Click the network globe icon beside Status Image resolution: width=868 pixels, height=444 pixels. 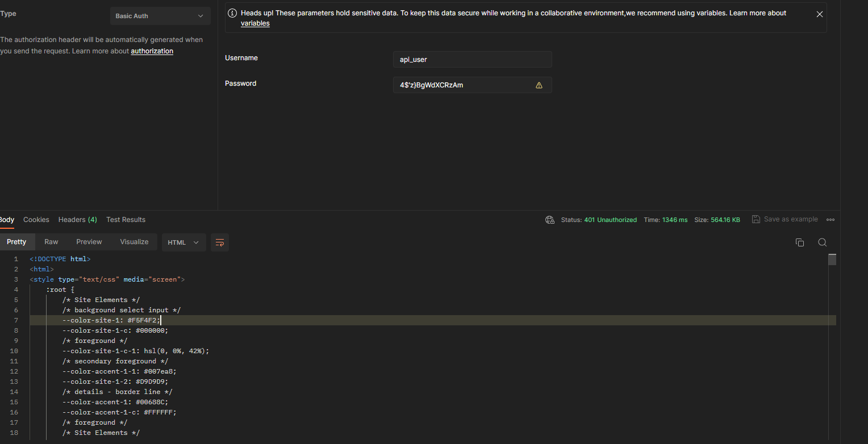coord(549,220)
